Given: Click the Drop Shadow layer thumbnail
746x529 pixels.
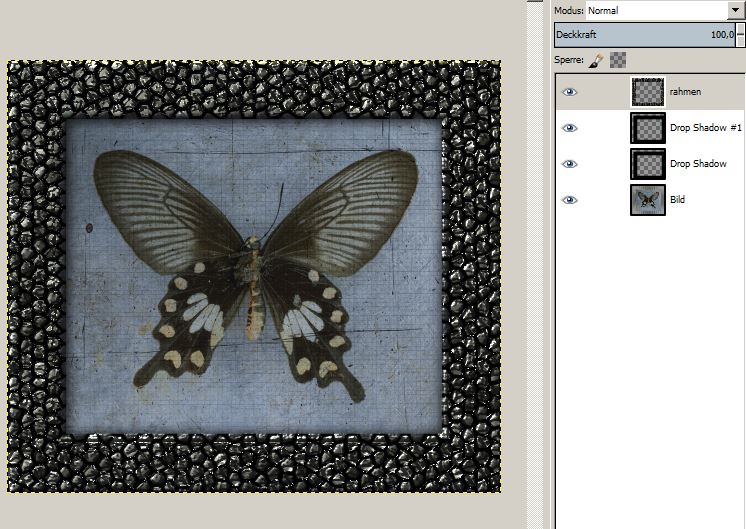Looking at the screenshot, I should (648, 164).
